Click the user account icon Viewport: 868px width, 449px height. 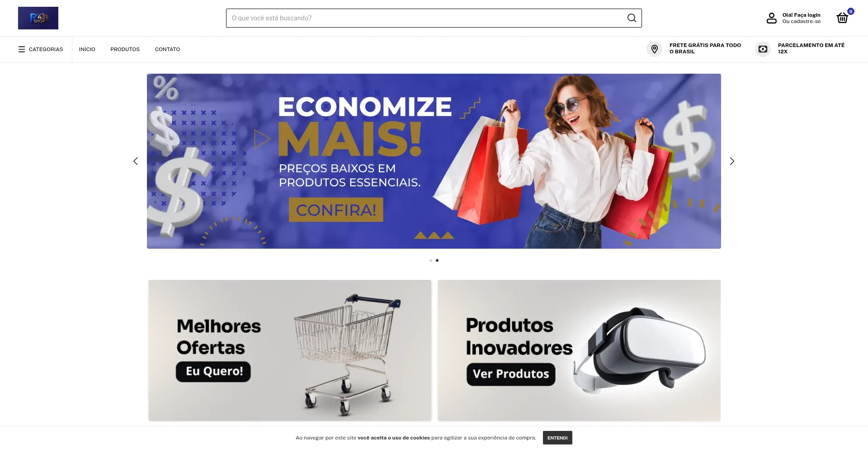[x=772, y=18]
